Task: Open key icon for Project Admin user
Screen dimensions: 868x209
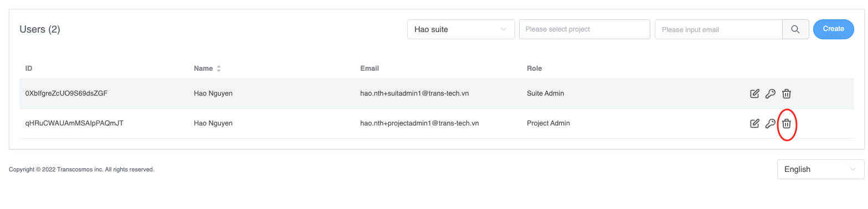Action: [x=770, y=123]
